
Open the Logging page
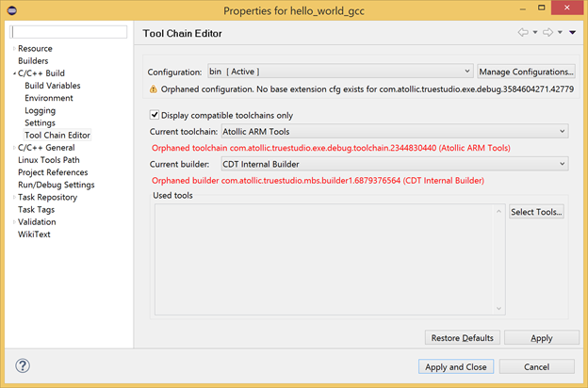[x=41, y=110]
